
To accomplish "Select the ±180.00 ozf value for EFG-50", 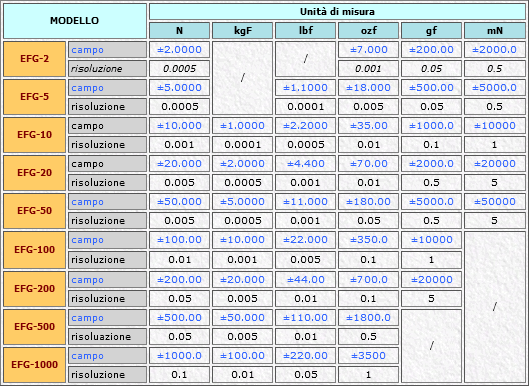I will (x=369, y=201).
